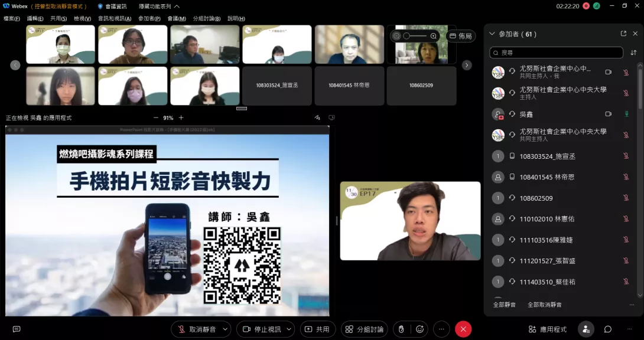Viewport: 644px width, 340px height.
Task: Open the 檢視(V) menu
Action: [x=83, y=18]
